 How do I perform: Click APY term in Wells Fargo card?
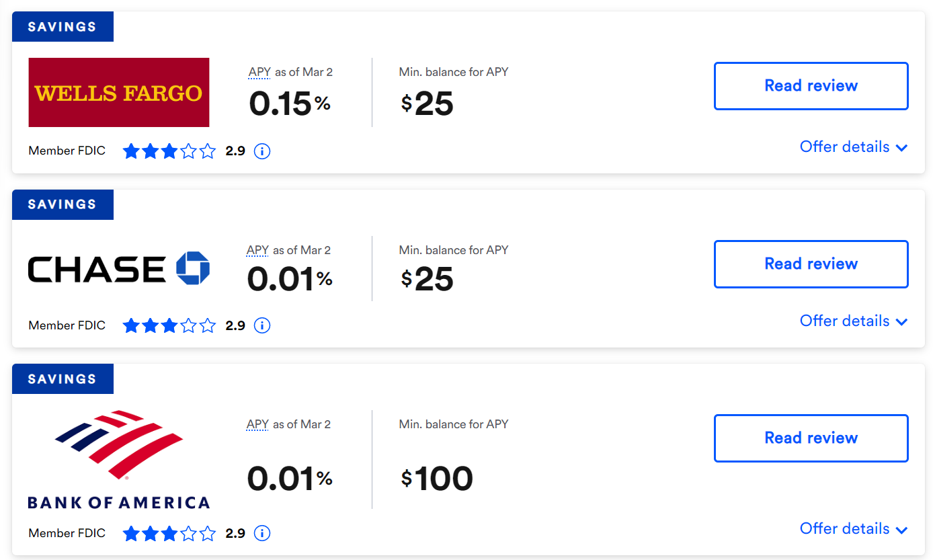(x=259, y=72)
